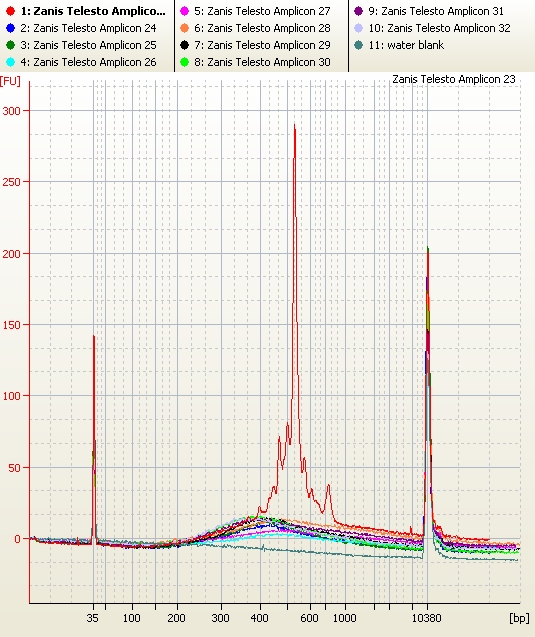Click the orange dot for Amplicon 28
This screenshot has height=637, width=535.
click(x=184, y=28)
